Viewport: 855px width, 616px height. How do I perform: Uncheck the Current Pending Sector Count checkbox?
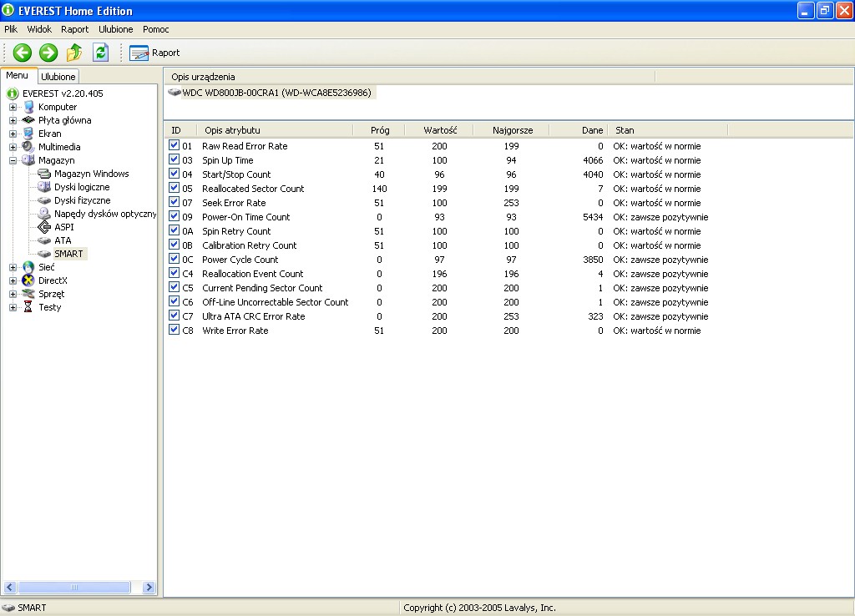coord(174,287)
